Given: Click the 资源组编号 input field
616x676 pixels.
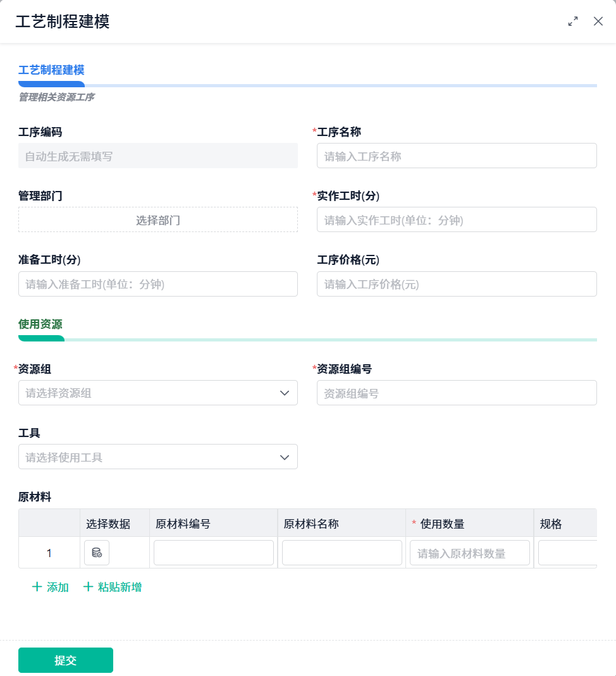Looking at the screenshot, I should pos(457,393).
